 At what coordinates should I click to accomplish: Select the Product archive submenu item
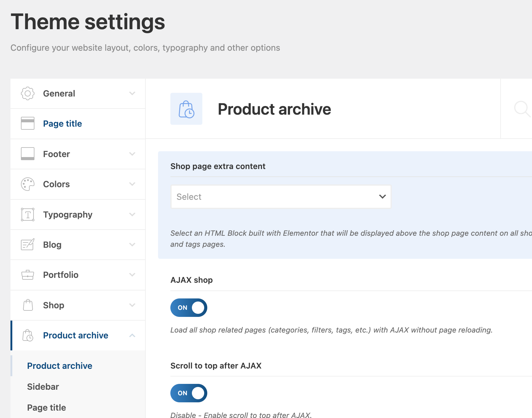pyautogui.click(x=60, y=366)
